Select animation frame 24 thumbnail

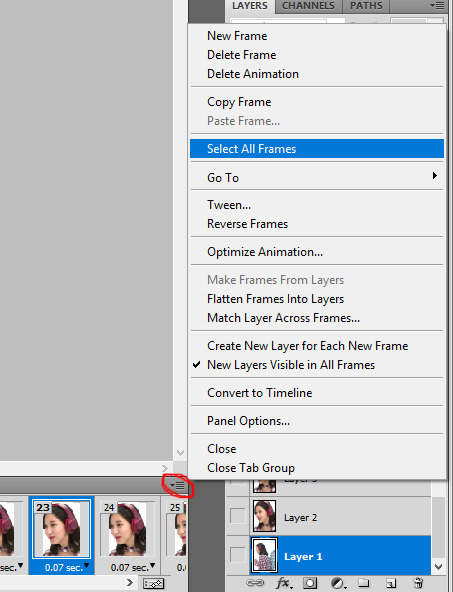[x=127, y=529]
